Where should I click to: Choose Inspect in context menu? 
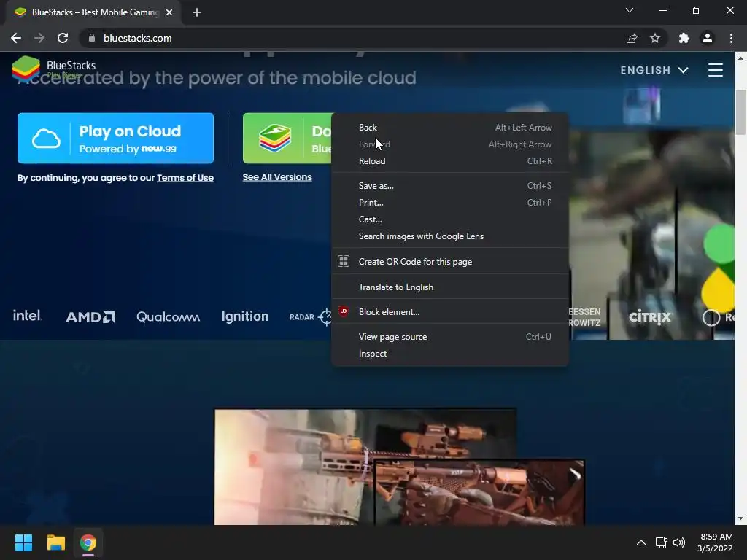click(449, 354)
